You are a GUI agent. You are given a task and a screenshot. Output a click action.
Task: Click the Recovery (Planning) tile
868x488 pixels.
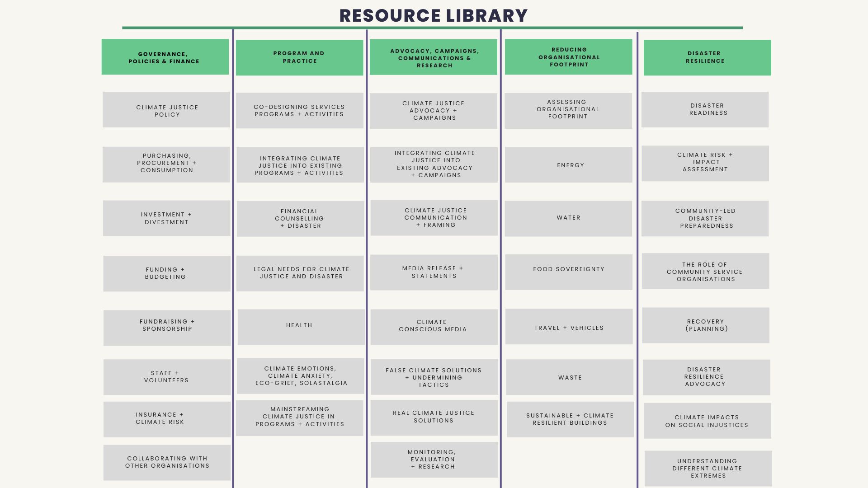pyautogui.click(x=706, y=325)
